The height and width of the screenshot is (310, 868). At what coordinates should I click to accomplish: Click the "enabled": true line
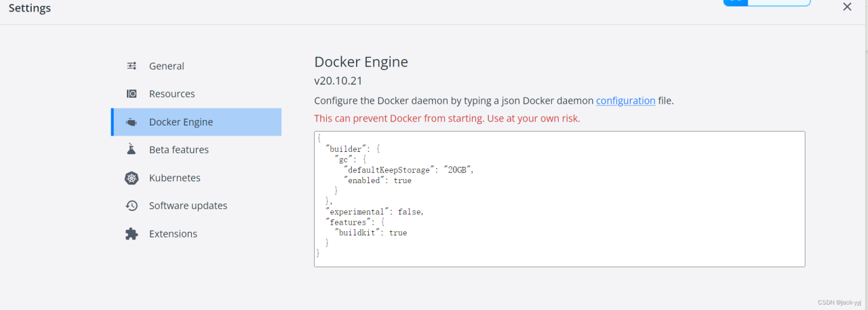(378, 180)
